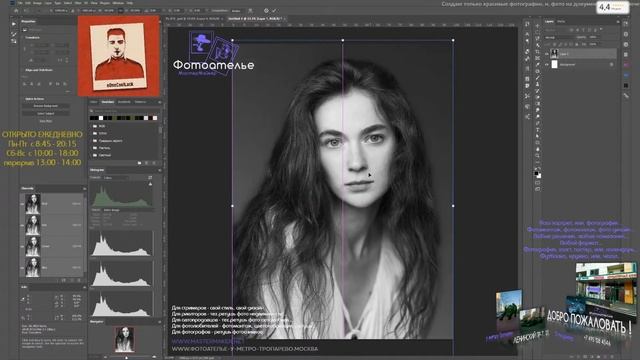Toggle visibility of the RGB channel
The image size is (640, 360).
pos(22,203)
